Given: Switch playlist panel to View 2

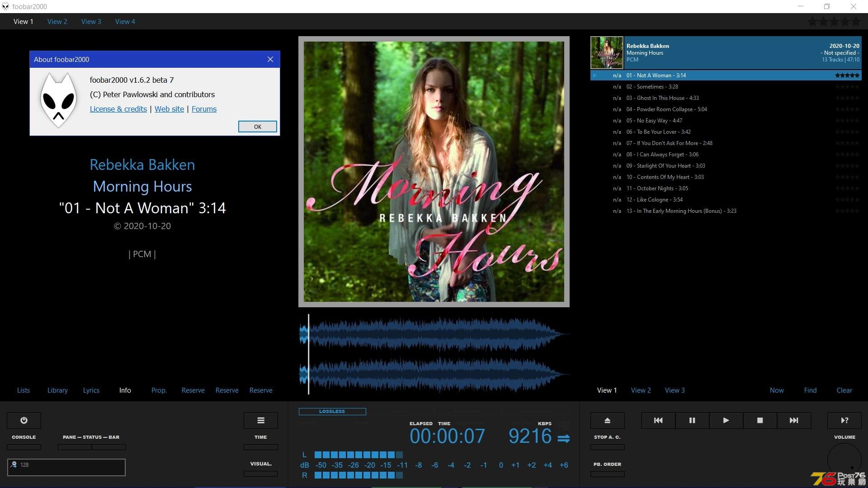Looking at the screenshot, I should [x=641, y=390].
